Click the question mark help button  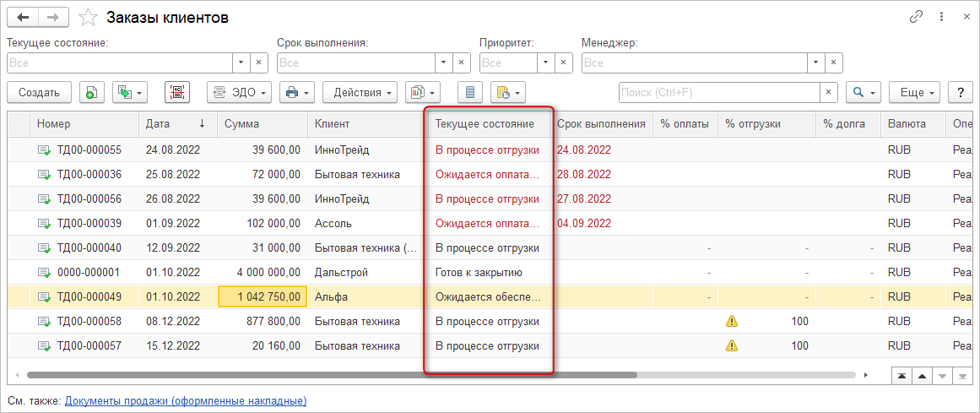(x=960, y=93)
